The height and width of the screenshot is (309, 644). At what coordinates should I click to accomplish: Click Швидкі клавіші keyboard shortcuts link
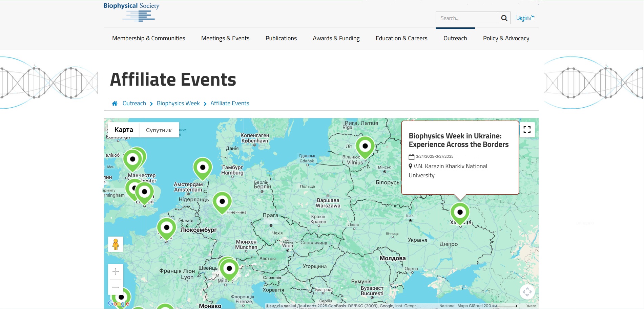(x=281, y=306)
